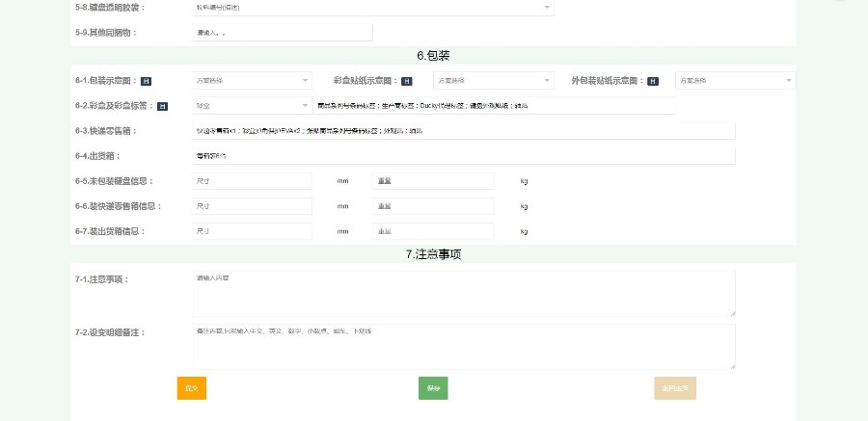
Task: Click the 6-2 label description text field
Action: point(494,106)
